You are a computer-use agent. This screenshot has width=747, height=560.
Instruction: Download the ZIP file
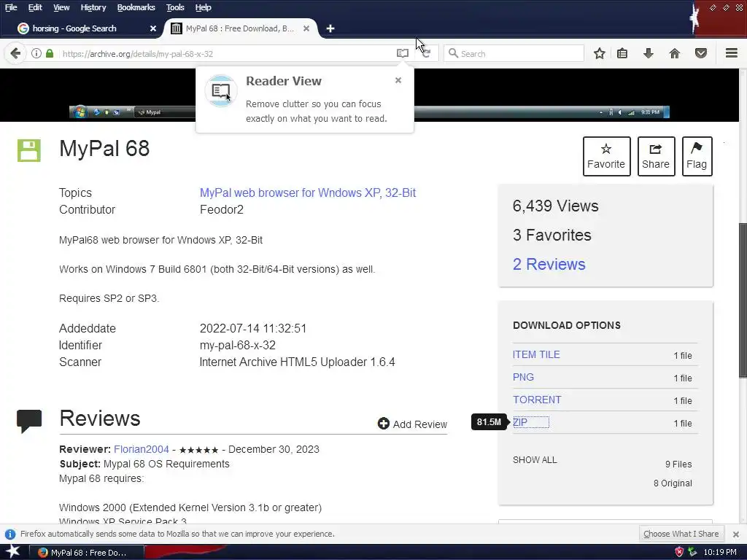click(x=520, y=422)
